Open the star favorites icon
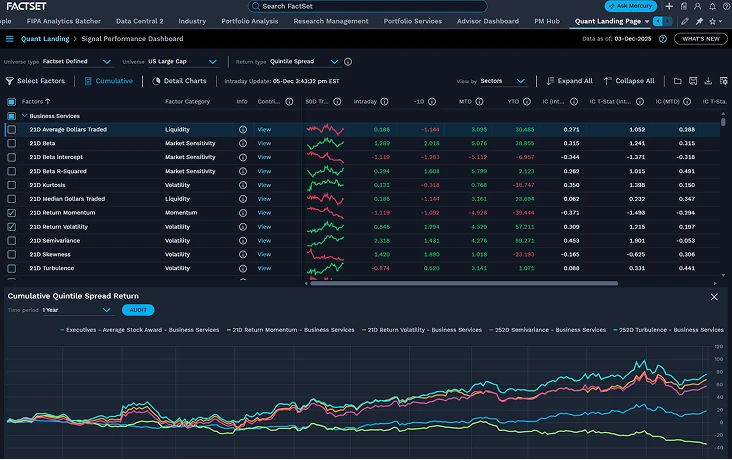732x460 pixels. pos(712,21)
